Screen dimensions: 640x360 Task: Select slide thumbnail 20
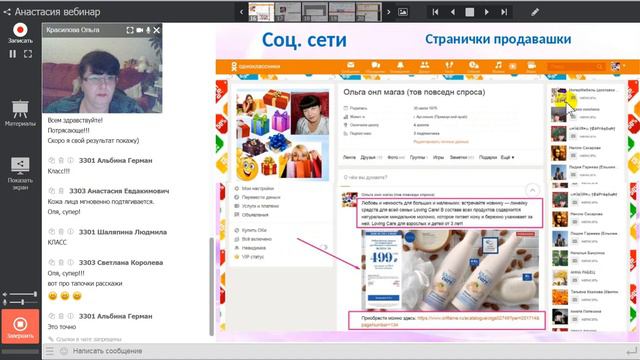pyautogui.click(x=369, y=12)
